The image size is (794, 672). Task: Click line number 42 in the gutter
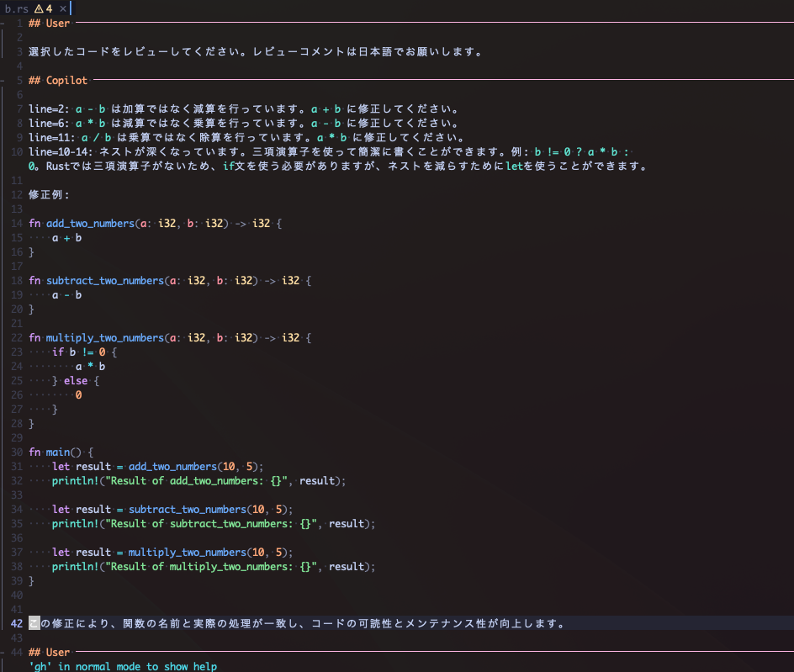[15, 623]
